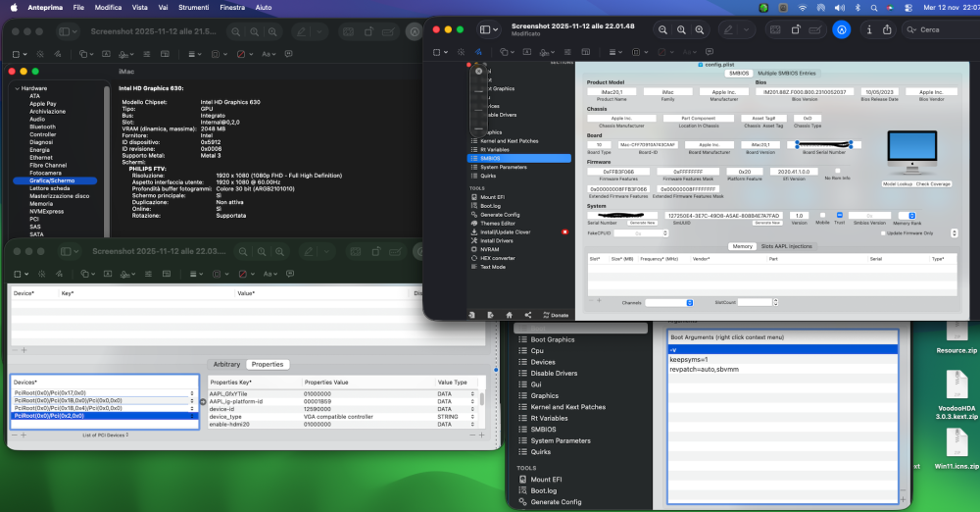Add a text box in 22.01.48 markup bar
Screen dimensions: 980x512
[x=526, y=52]
